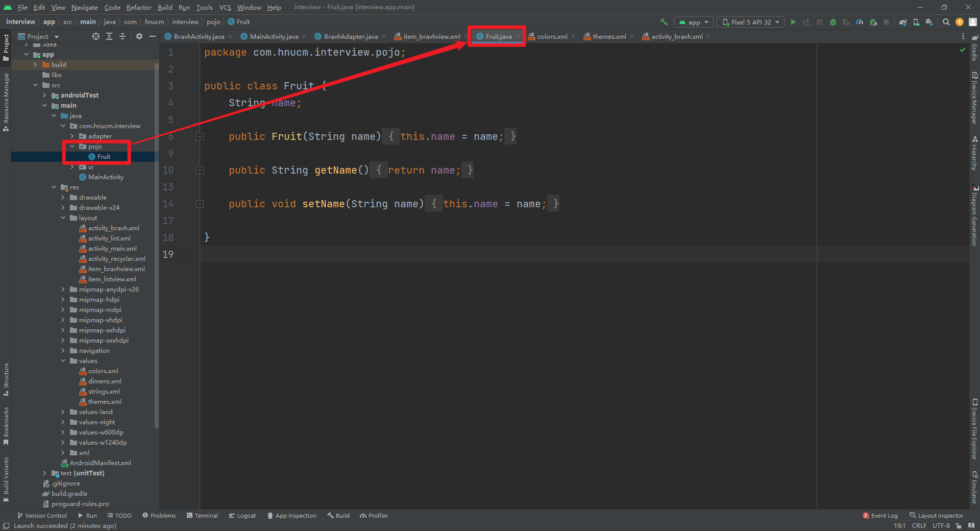Click the tool windows quick-access icon
The image size is (980, 531).
tap(6, 526)
